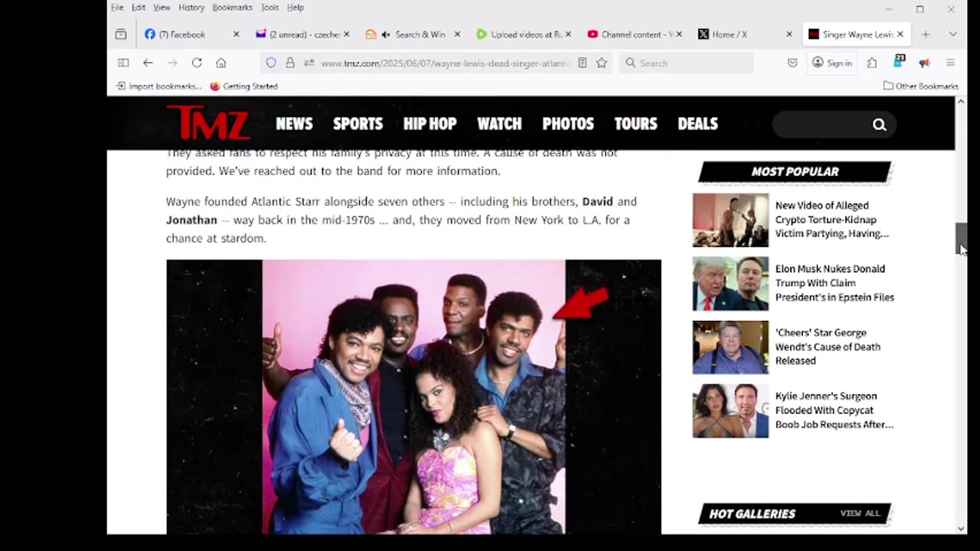The width and height of the screenshot is (980, 551).
Task: Open the TOURS section
Action: point(635,124)
